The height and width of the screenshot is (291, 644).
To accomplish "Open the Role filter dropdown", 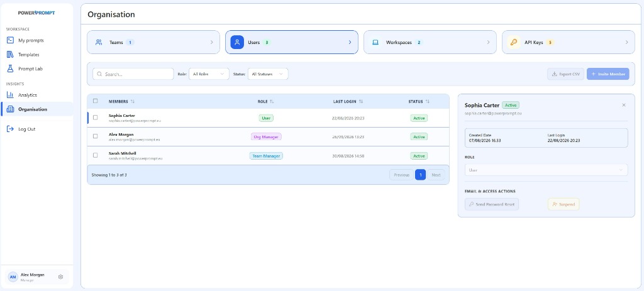I will click(x=209, y=74).
